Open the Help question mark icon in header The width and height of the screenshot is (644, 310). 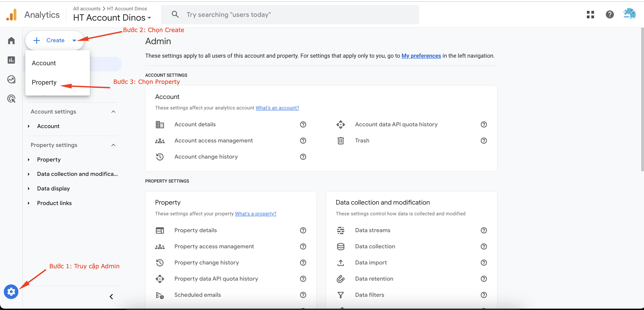610,15
